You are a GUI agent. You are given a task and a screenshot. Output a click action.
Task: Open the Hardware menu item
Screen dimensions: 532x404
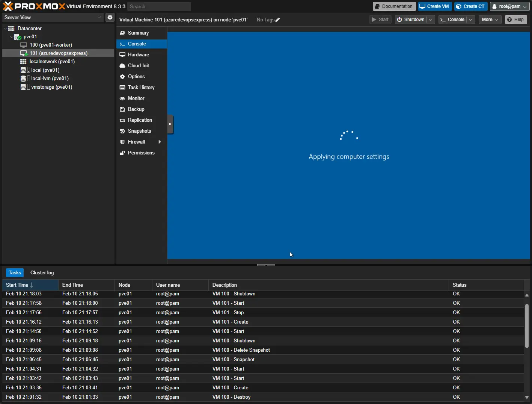click(x=138, y=54)
